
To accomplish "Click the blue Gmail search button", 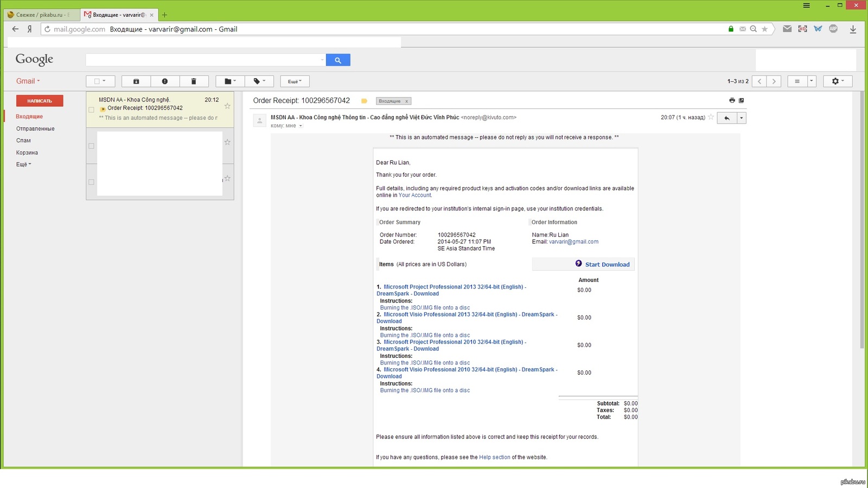I will pos(338,60).
